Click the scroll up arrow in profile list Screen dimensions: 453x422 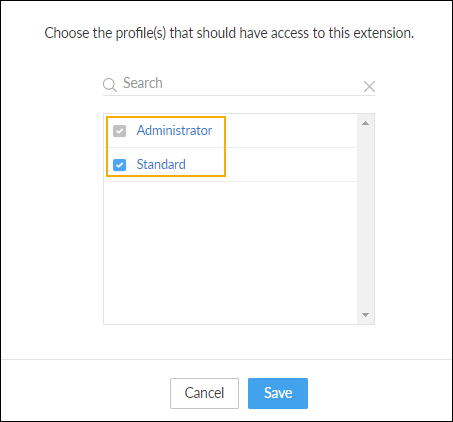pyautogui.click(x=365, y=123)
